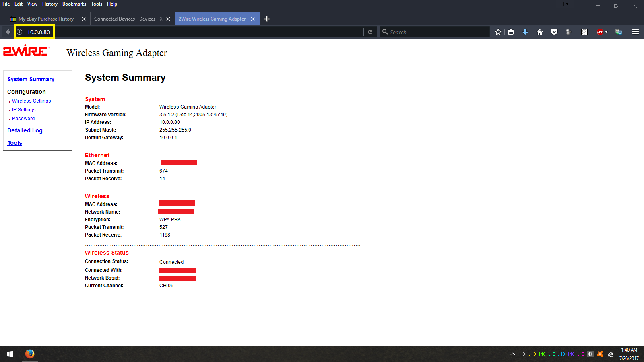The height and width of the screenshot is (362, 644).
Task: Open Wireless Settings link
Action: (x=31, y=101)
